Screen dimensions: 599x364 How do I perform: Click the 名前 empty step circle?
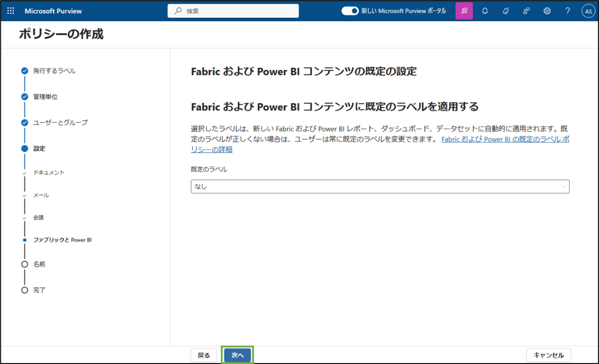(24, 264)
